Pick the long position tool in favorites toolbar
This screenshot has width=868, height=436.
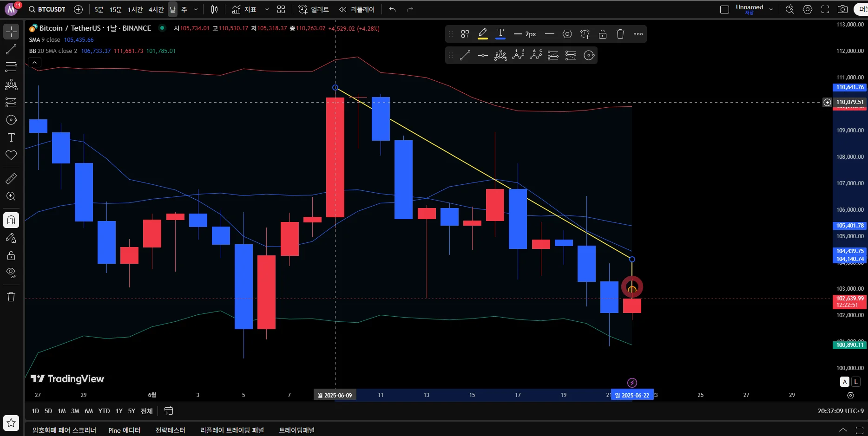(x=553, y=56)
